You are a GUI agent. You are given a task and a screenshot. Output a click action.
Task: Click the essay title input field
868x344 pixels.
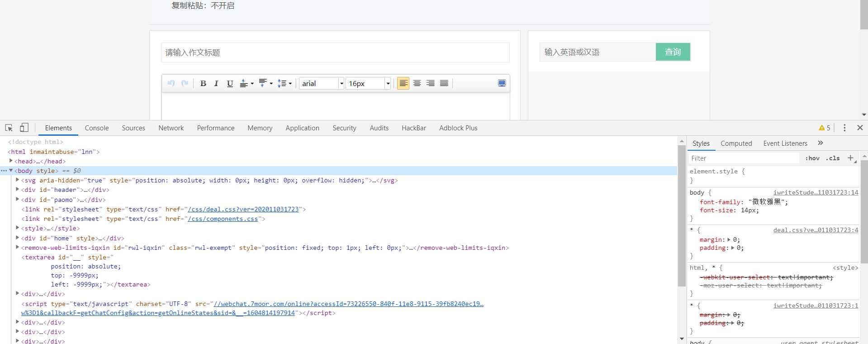pos(335,53)
